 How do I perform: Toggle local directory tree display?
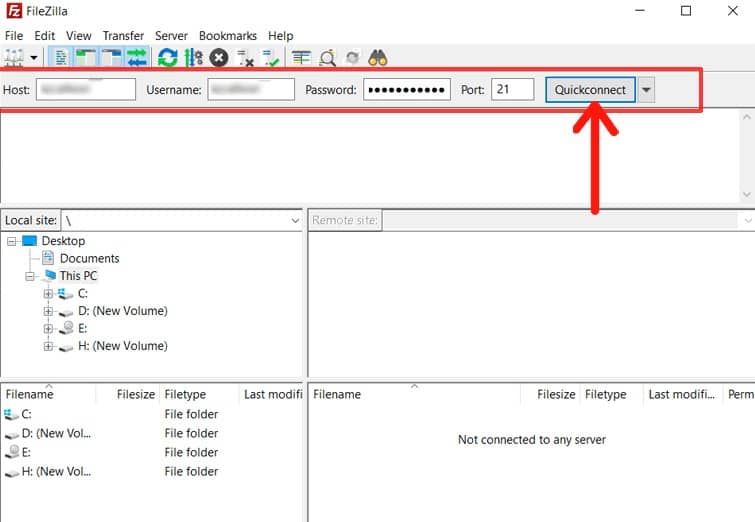(86, 58)
